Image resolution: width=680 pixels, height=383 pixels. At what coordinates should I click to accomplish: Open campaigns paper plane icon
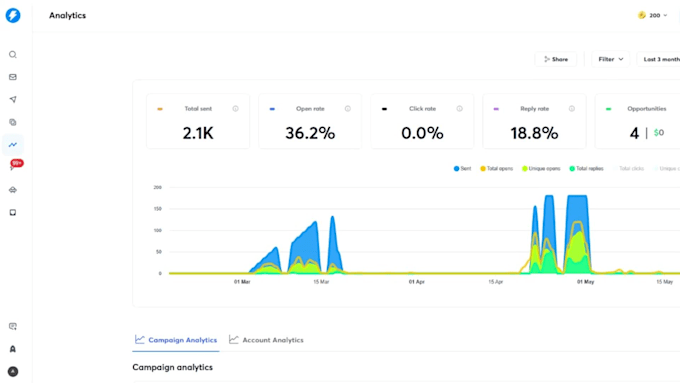13,99
